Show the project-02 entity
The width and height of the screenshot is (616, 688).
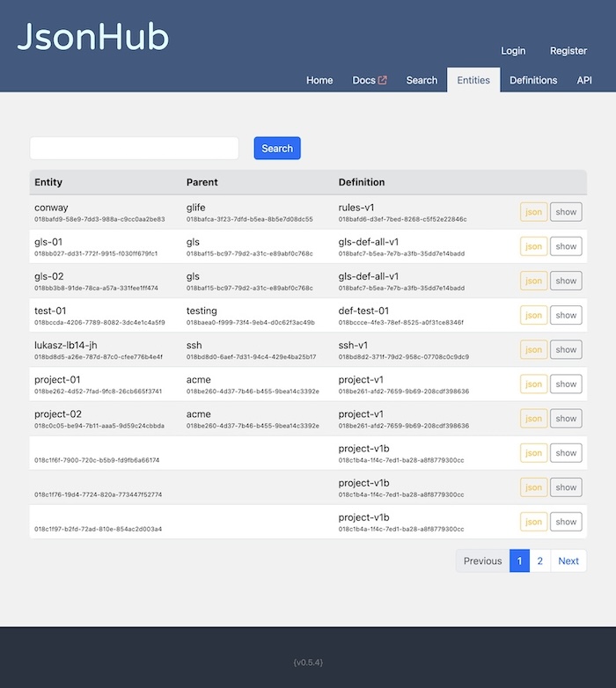(566, 419)
